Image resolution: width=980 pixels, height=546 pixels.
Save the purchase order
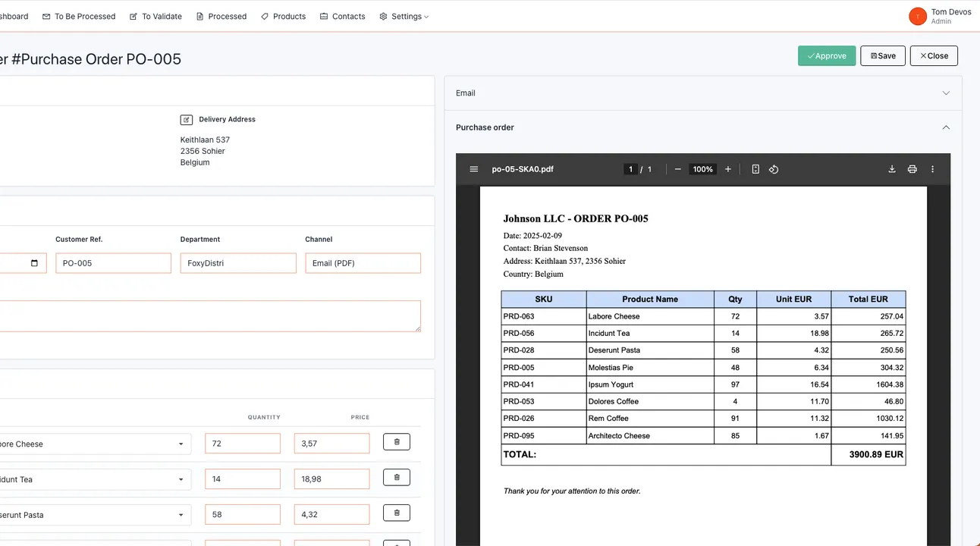(x=883, y=55)
